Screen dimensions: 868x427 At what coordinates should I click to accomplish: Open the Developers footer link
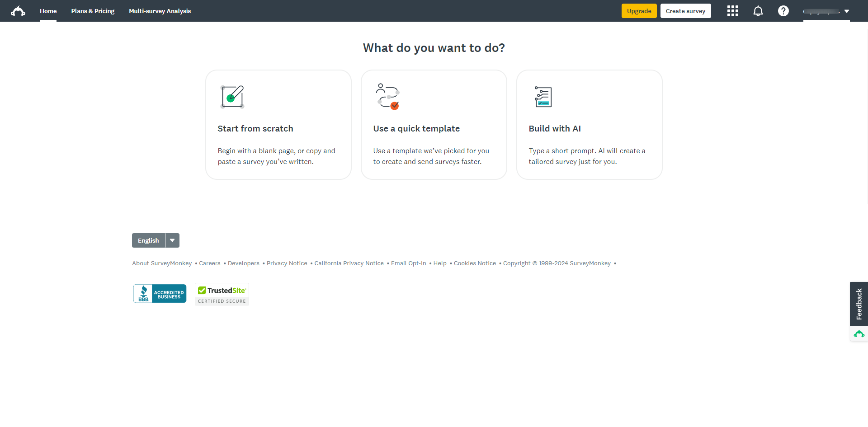click(x=243, y=263)
